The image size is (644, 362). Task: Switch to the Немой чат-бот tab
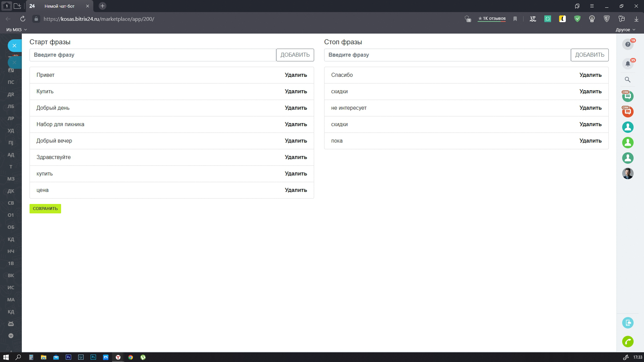coord(59,6)
